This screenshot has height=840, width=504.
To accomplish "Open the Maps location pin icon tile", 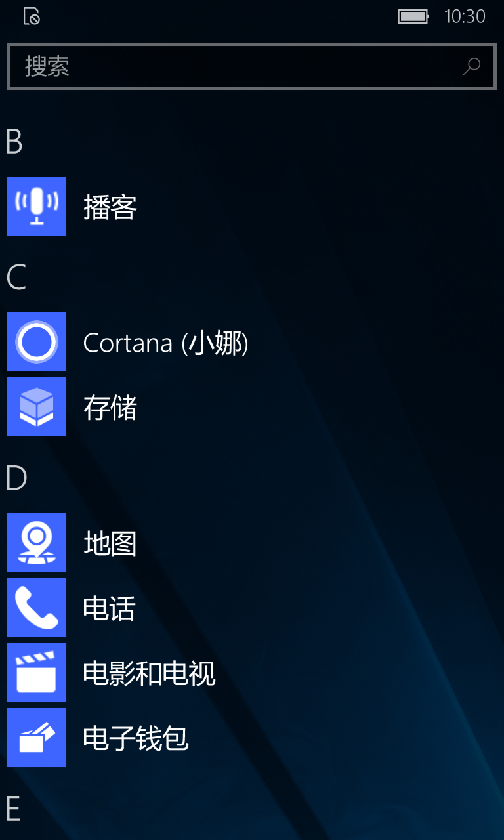I will [37, 543].
